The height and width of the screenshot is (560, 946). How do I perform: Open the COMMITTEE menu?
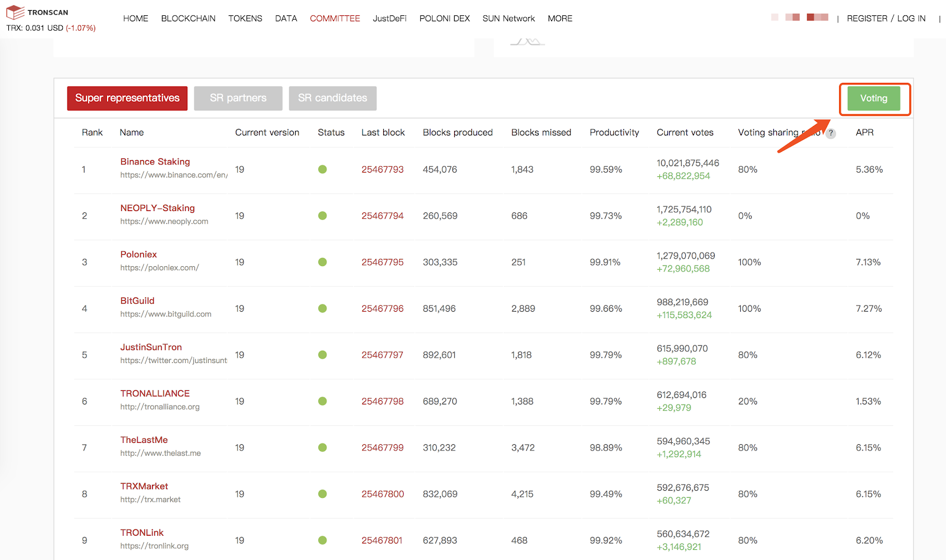[335, 18]
